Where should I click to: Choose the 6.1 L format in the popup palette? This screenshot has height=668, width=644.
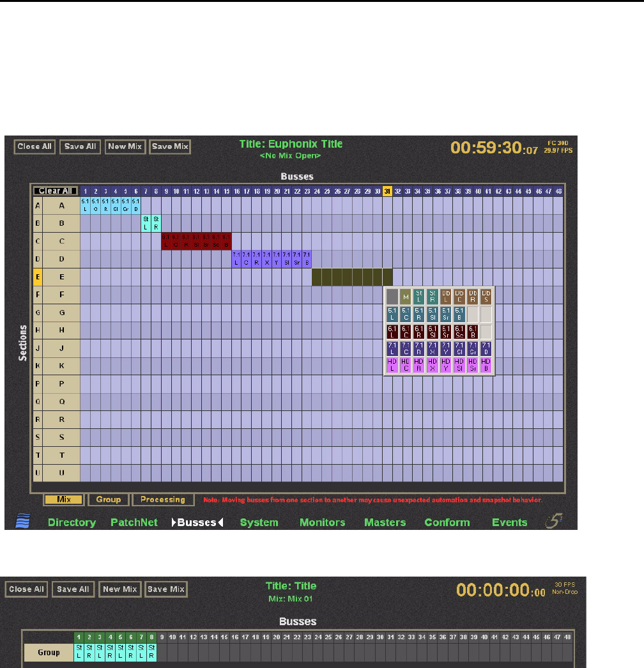pos(392,332)
